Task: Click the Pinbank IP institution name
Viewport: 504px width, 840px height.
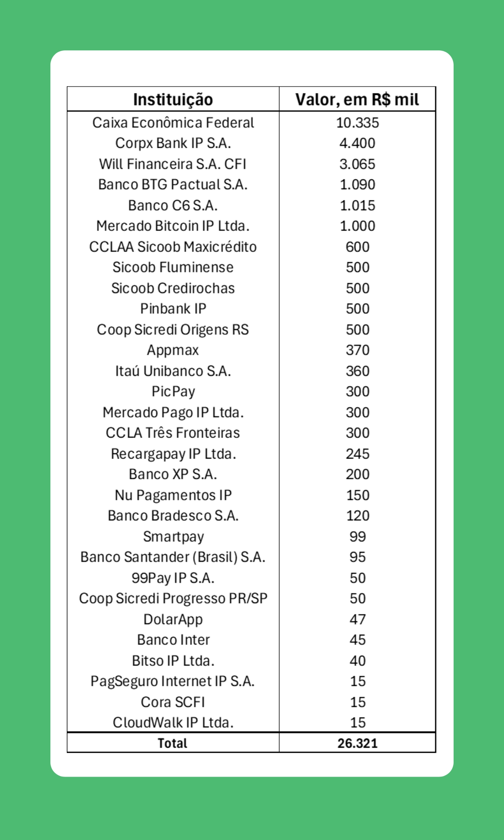Action: pos(173,309)
